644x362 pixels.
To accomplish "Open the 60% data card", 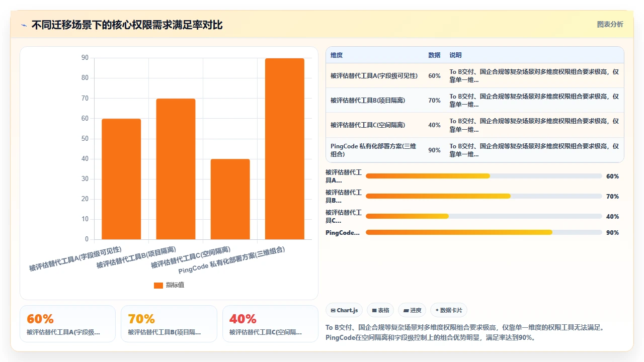I will click(67, 324).
